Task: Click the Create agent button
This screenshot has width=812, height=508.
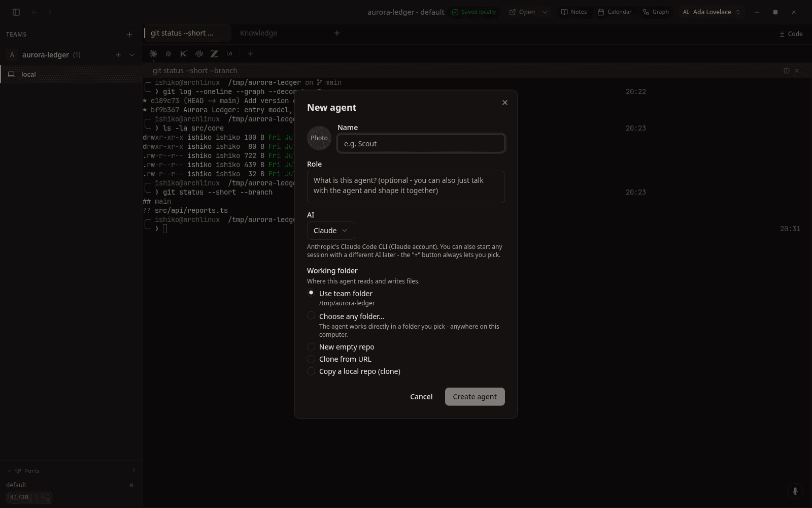Action: point(475,397)
